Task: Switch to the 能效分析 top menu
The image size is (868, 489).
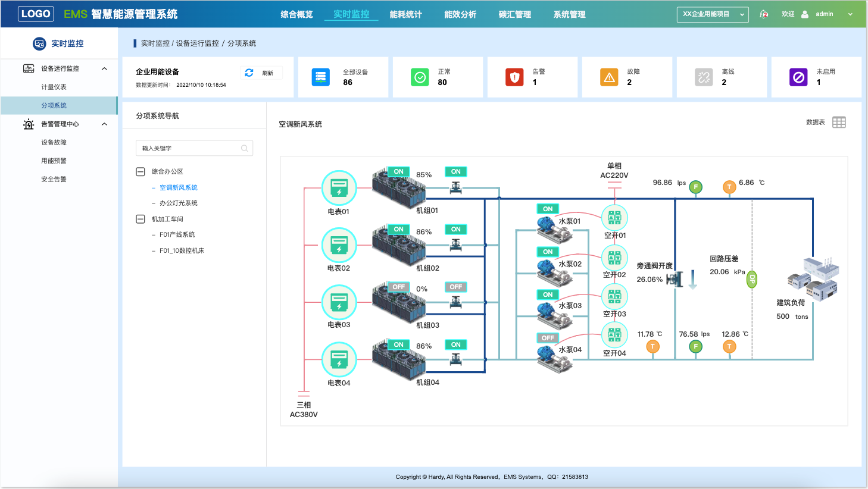Action: click(x=460, y=14)
